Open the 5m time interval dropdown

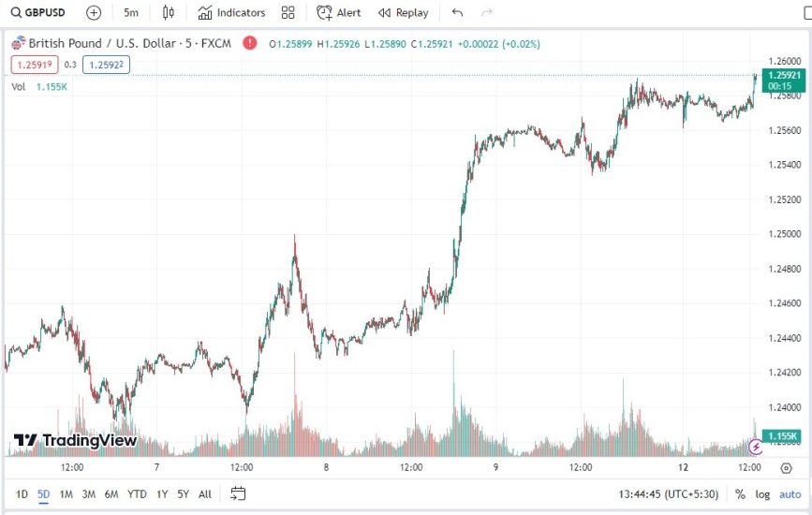(131, 13)
